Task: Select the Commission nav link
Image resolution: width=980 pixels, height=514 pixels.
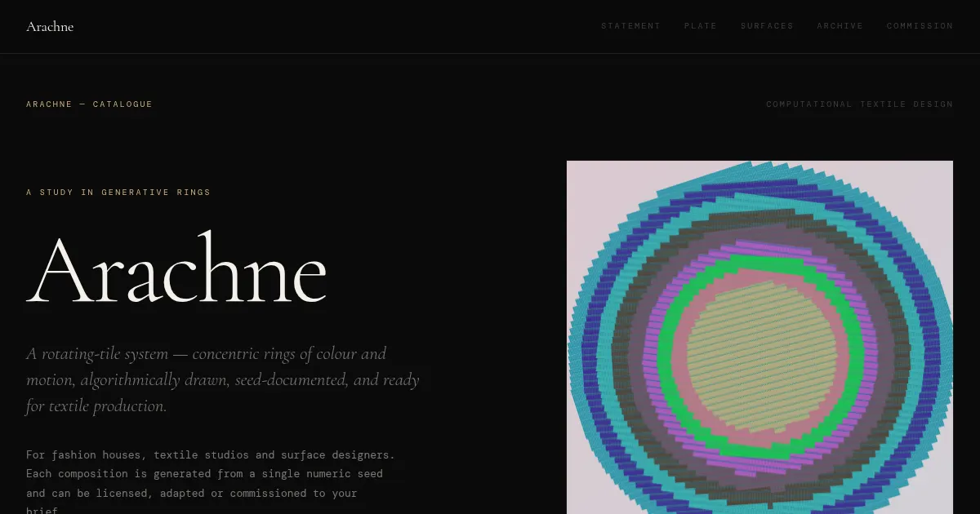Action: [920, 26]
